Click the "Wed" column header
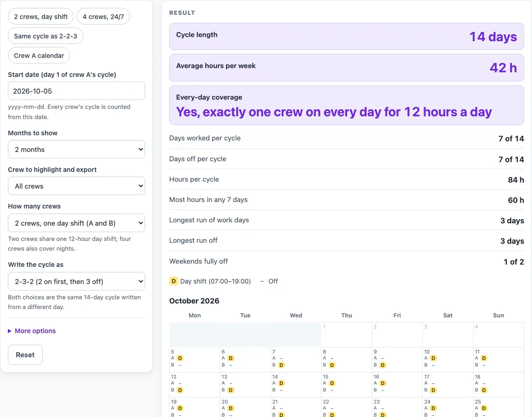Screen dimensions: 532x417 (296, 315)
